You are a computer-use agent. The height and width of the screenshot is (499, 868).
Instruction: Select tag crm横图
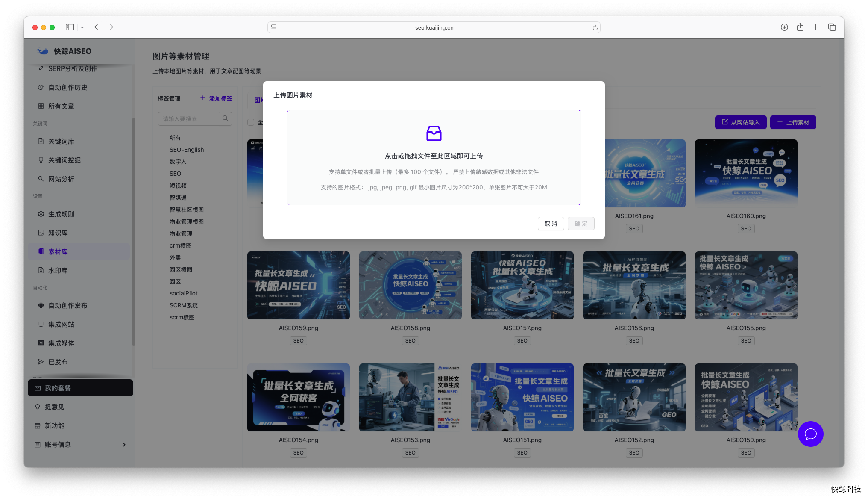pos(181,245)
